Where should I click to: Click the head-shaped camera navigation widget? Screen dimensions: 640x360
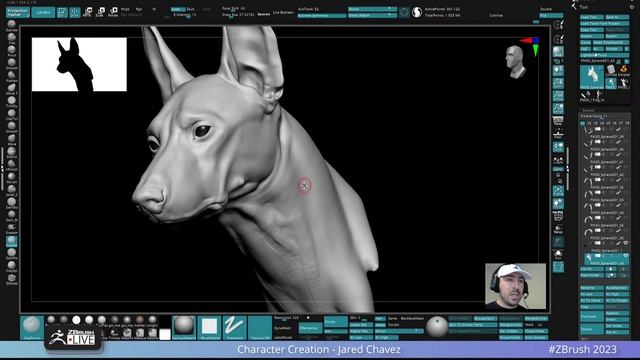[x=515, y=61]
